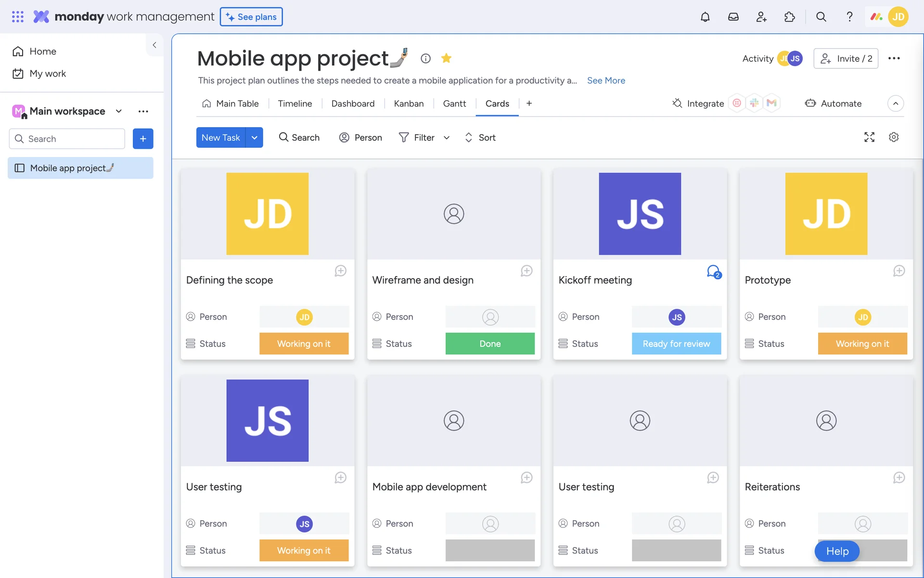Open the notifications bell

705,17
